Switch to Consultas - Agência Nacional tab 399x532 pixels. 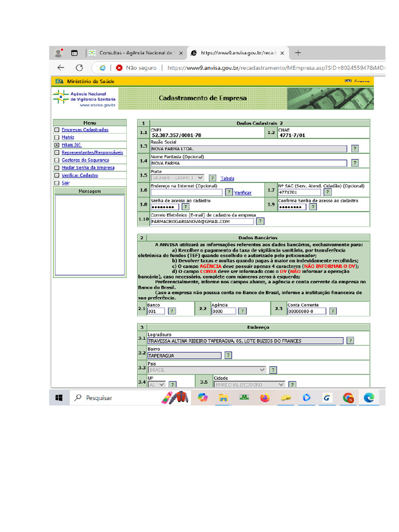136,53
